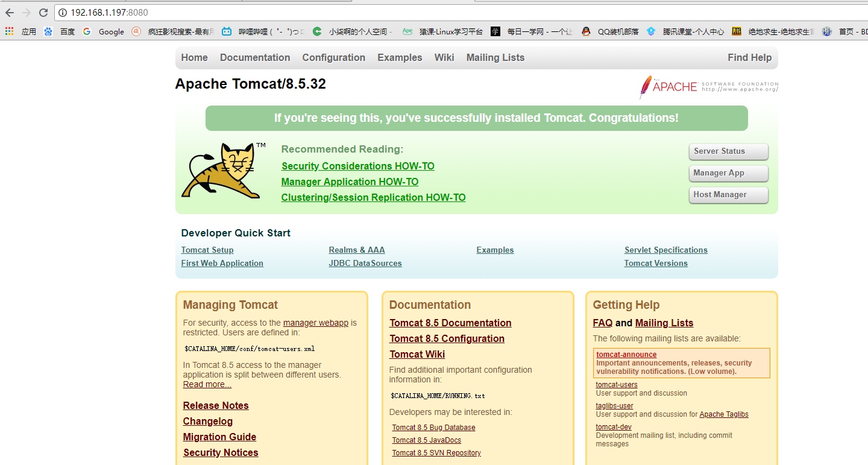Click the Manager App button
This screenshot has width=868, height=465.
coord(728,173)
